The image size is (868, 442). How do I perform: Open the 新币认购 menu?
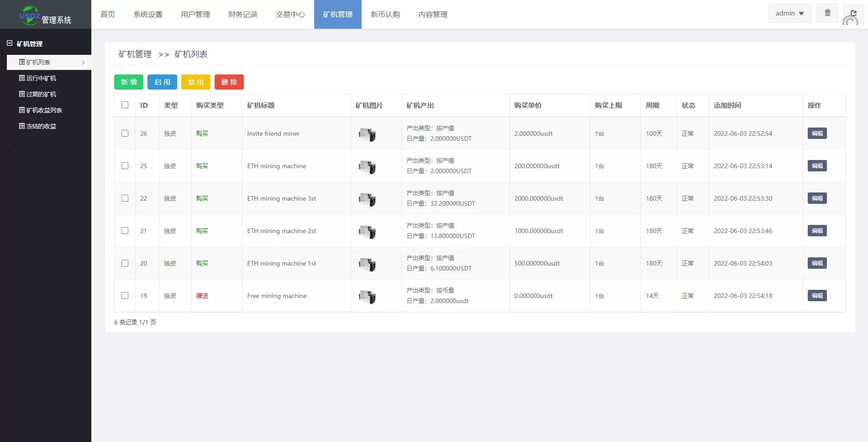pyautogui.click(x=385, y=14)
